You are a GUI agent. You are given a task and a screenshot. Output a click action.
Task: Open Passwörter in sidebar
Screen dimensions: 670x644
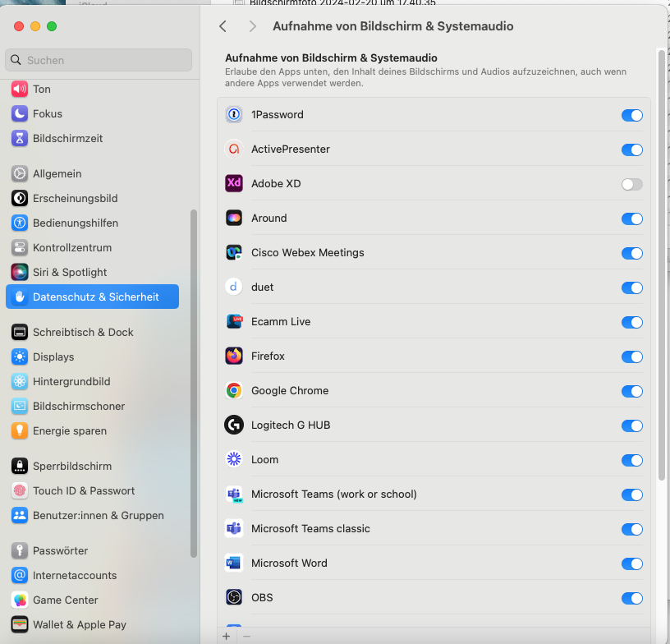(x=92, y=550)
